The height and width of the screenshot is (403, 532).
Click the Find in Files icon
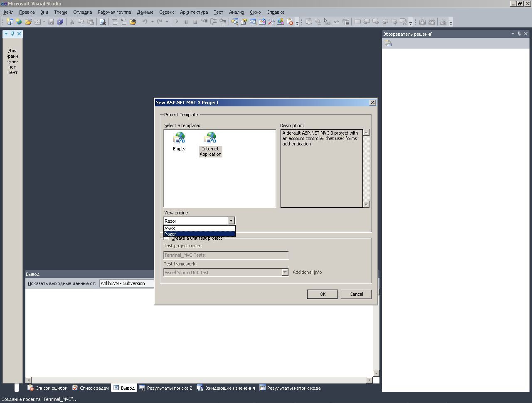103,22
